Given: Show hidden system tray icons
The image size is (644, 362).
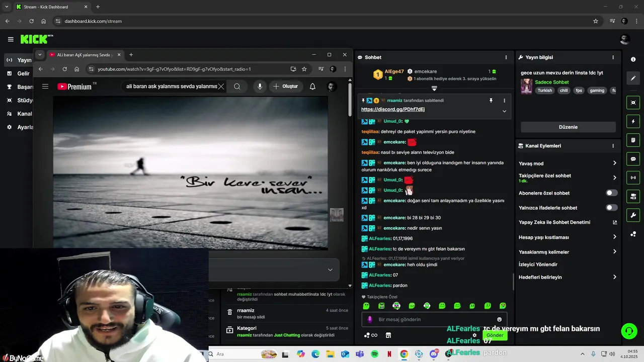Looking at the screenshot, I should (583, 354).
